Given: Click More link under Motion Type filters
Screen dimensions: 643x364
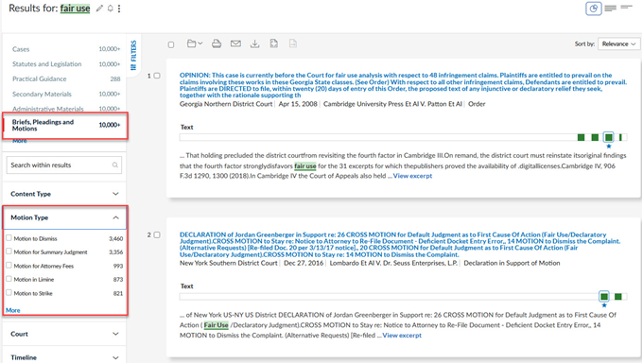Looking at the screenshot, I should click(x=12, y=310).
